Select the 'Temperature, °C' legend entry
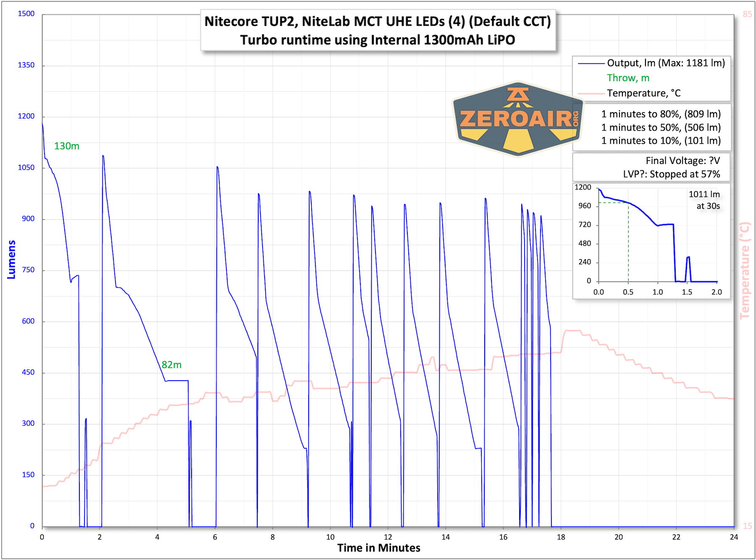Screen dimensions: 756x560 (643, 93)
